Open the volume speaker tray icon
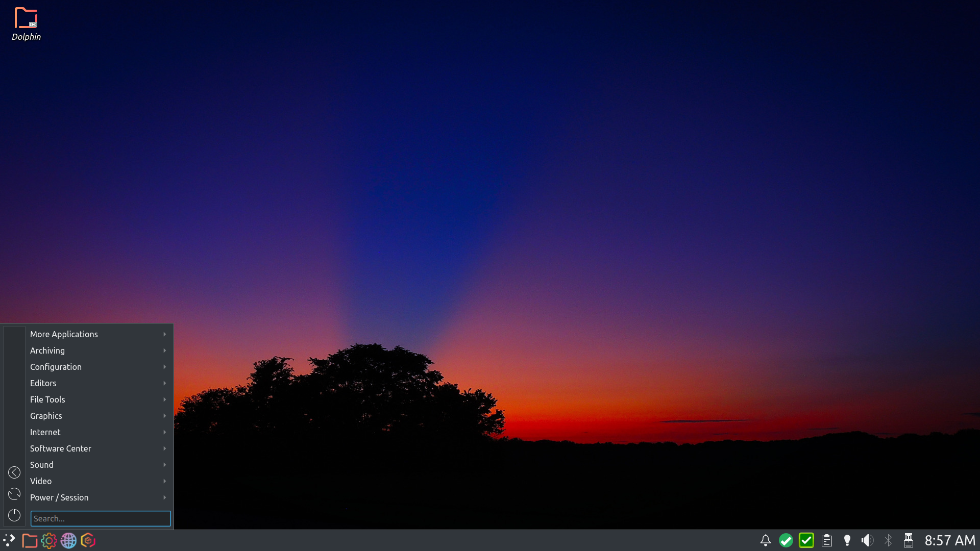Viewport: 980px width, 551px height. [x=867, y=540]
